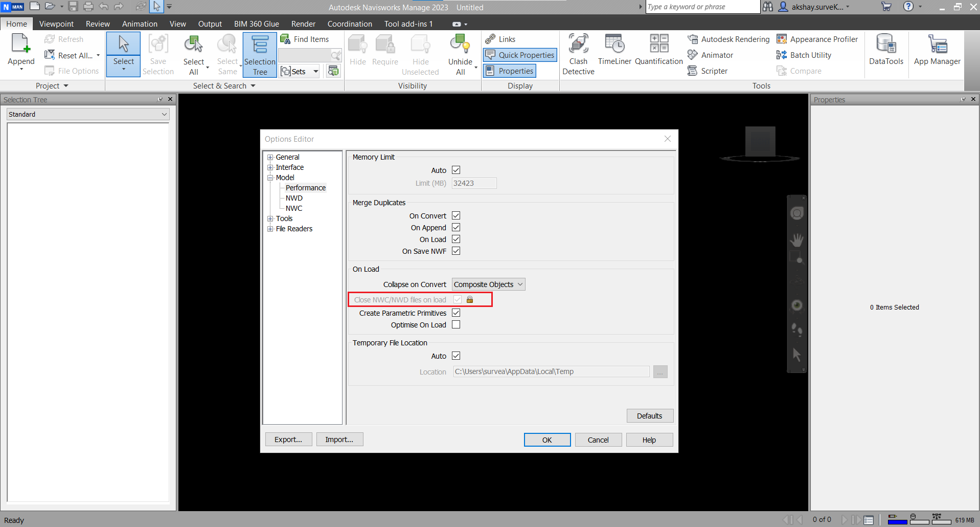The image size is (980, 527).
Task: Open Autodesk Rendering window
Action: click(728, 39)
